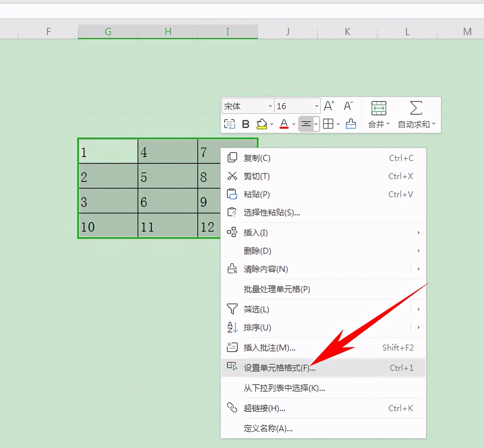The image size is (484, 448).
Task: Select column K header
Action: click(347, 32)
